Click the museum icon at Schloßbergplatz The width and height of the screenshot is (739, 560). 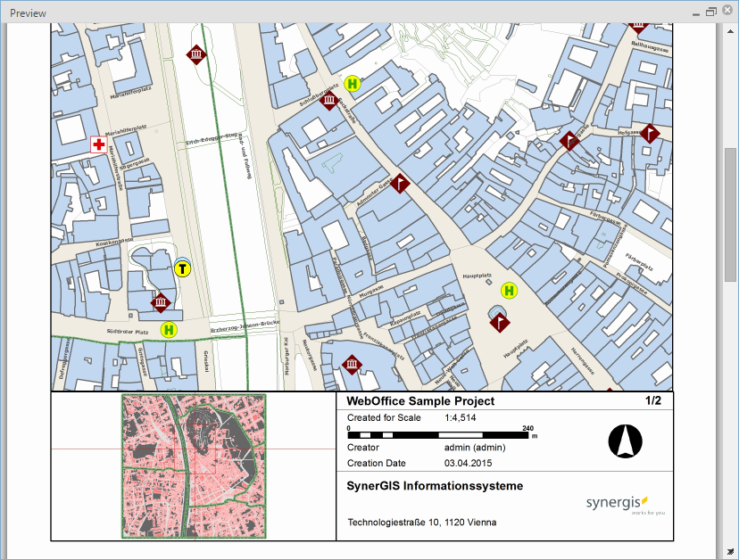329,100
